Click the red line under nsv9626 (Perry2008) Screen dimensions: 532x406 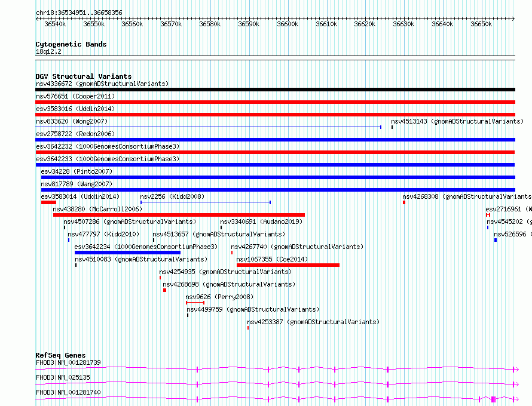(x=195, y=303)
